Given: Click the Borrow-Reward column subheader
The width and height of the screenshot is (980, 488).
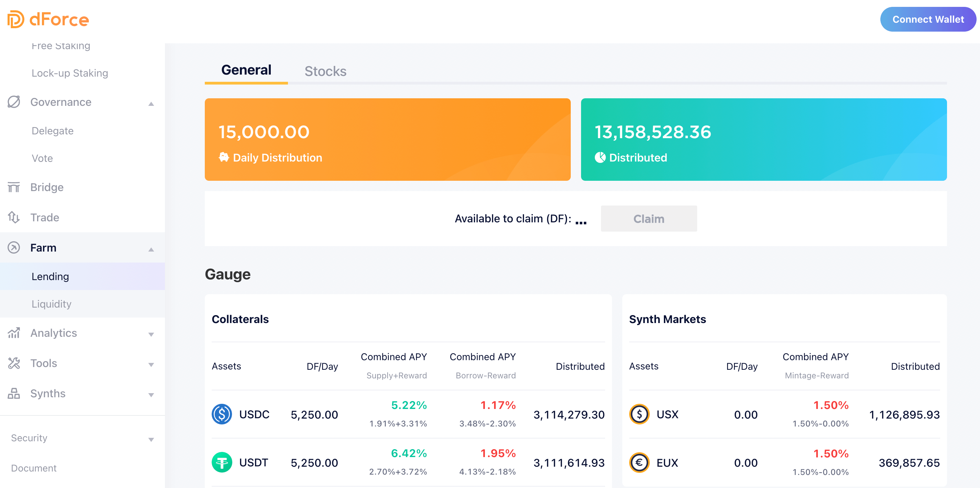Looking at the screenshot, I should 486,375.
